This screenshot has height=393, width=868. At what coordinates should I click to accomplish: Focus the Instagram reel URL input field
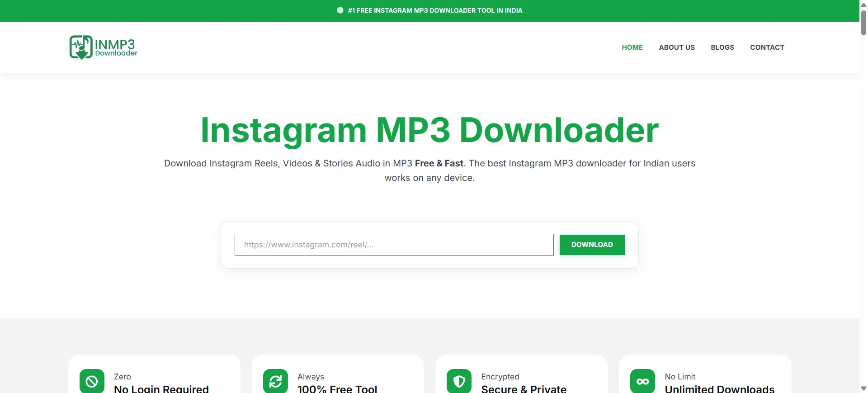(x=394, y=245)
